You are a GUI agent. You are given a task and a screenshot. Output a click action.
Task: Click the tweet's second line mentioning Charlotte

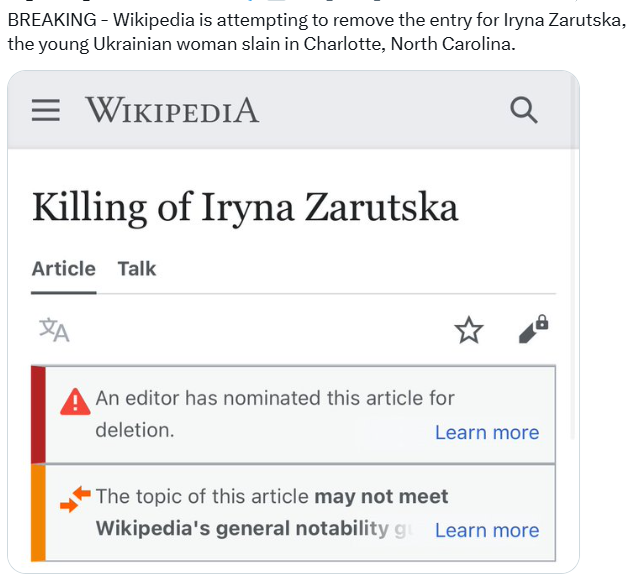tap(261, 45)
